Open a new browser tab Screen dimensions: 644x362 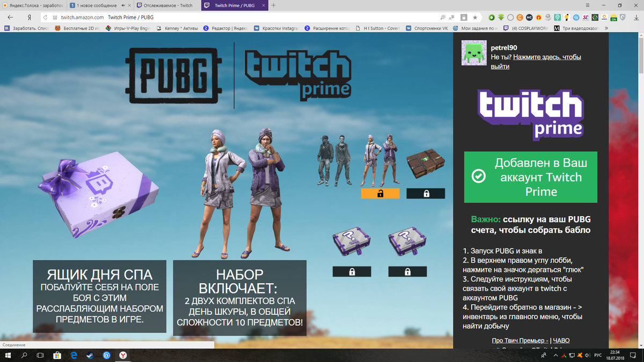coord(273,5)
